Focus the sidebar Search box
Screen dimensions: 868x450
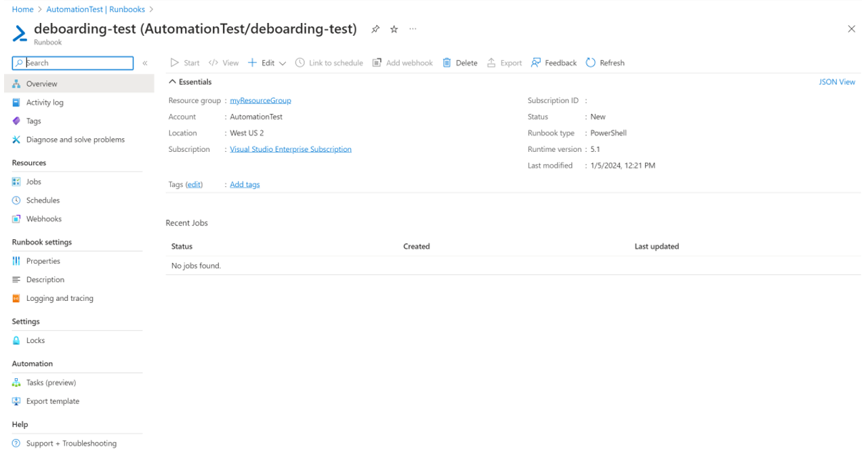pos(73,63)
